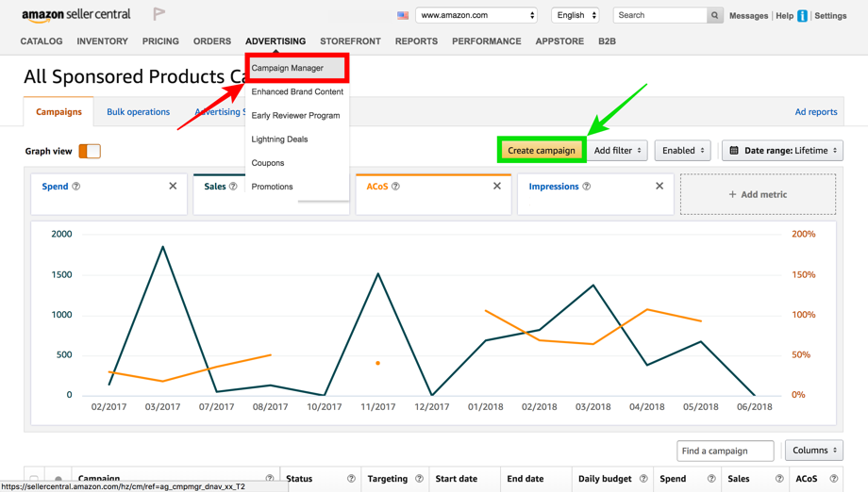Remove the Impressions metric card
The height and width of the screenshot is (492, 868).
[659, 186]
